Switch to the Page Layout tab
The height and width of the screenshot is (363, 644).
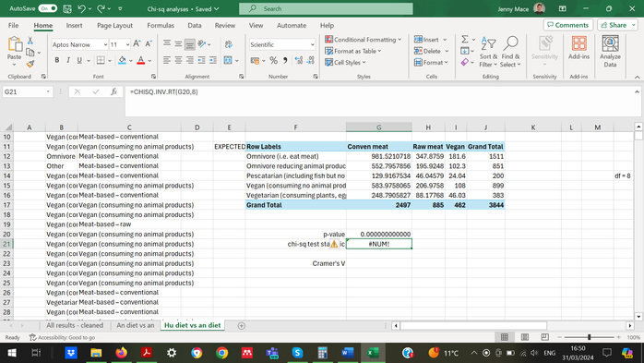click(114, 26)
